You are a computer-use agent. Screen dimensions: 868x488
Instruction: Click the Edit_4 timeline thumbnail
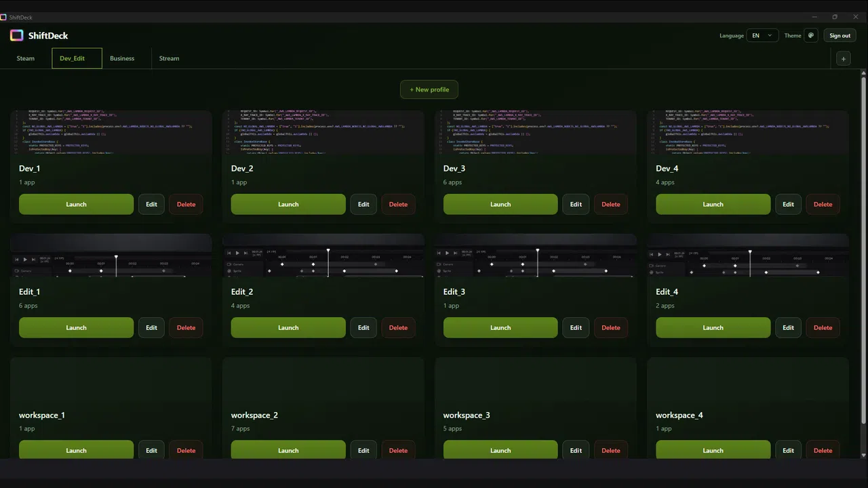(747, 256)
